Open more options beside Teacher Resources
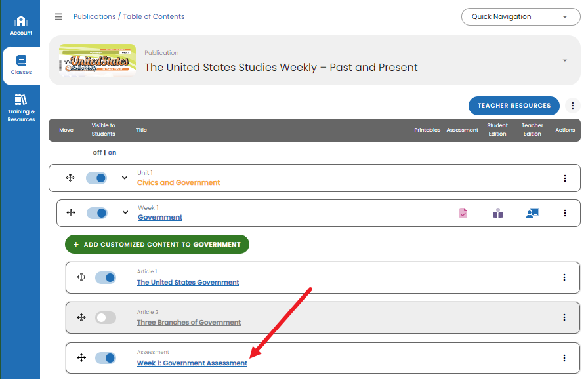 point(573,106)
